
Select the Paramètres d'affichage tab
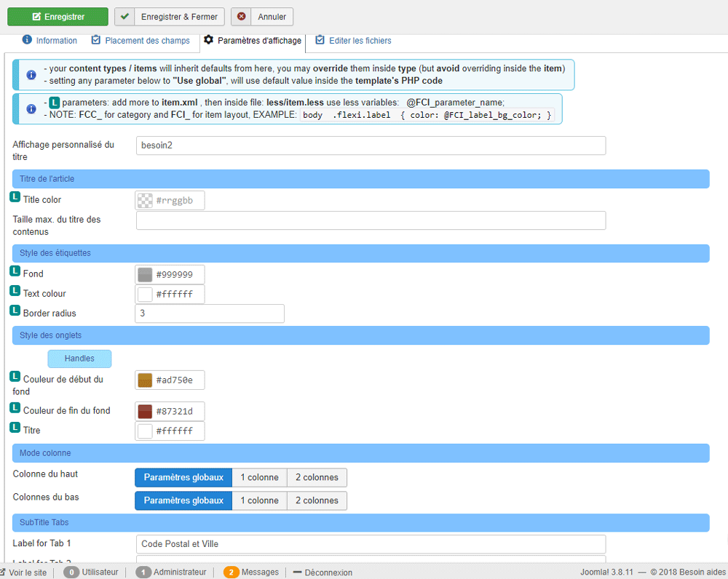253,40
